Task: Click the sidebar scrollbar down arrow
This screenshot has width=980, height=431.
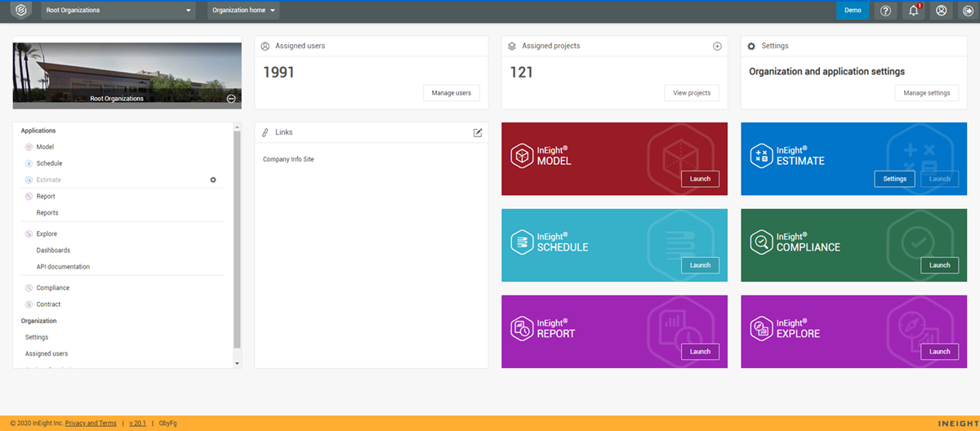Action: pyautogui.click(x=237, y=363)
